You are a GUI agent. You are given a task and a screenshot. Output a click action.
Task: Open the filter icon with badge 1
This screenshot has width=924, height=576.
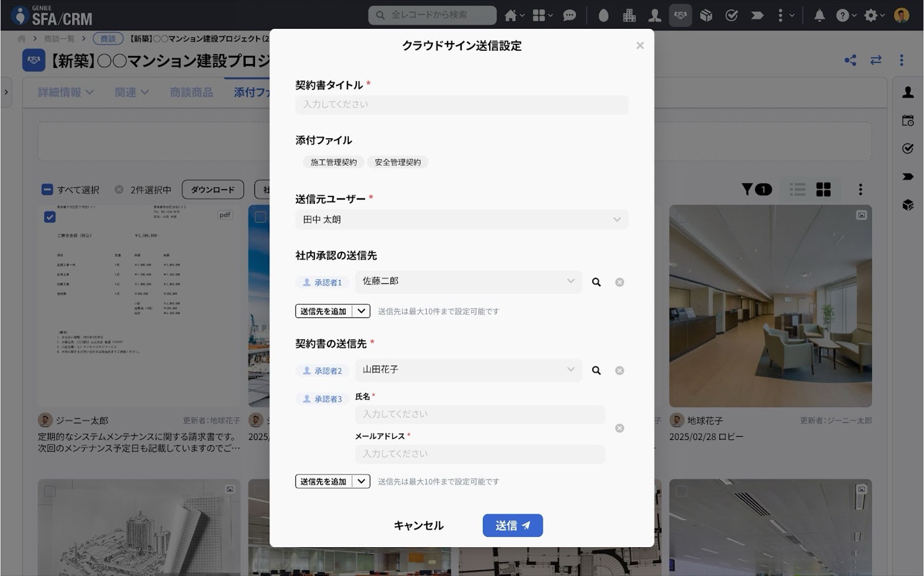coord(756,189)
